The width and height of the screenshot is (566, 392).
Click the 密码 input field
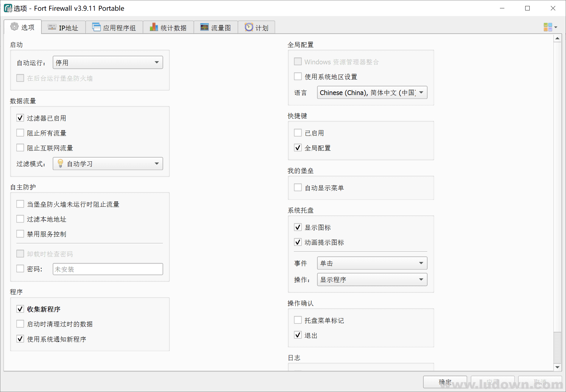[108, 269]
